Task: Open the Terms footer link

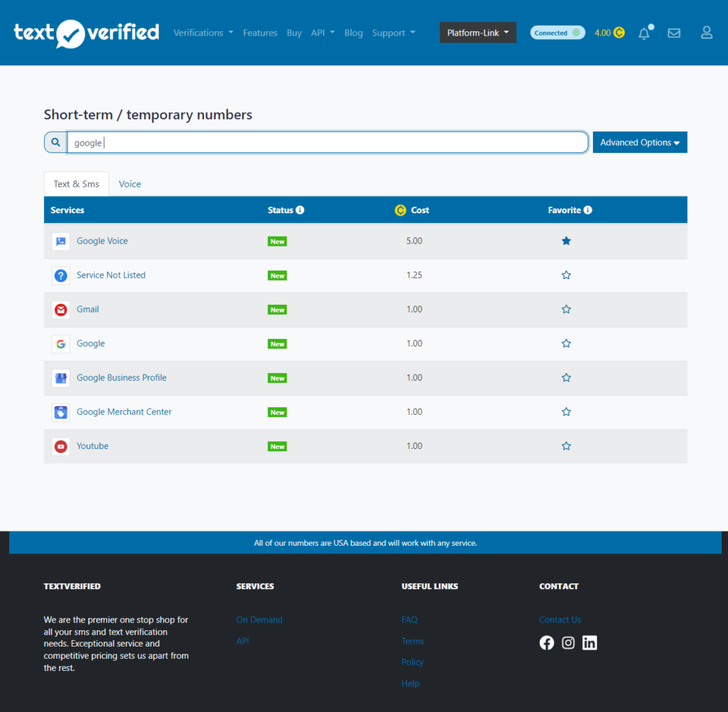Action: click(x=413, y=641)
